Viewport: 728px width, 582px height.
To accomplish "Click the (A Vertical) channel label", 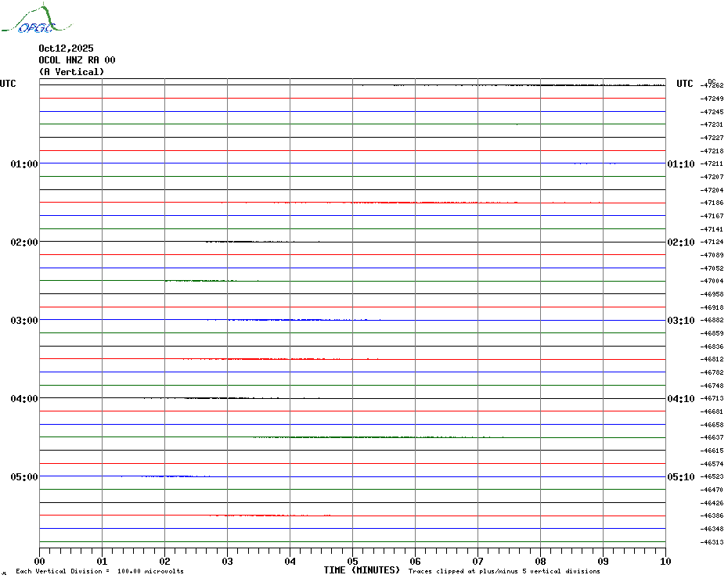I will 71,72.
